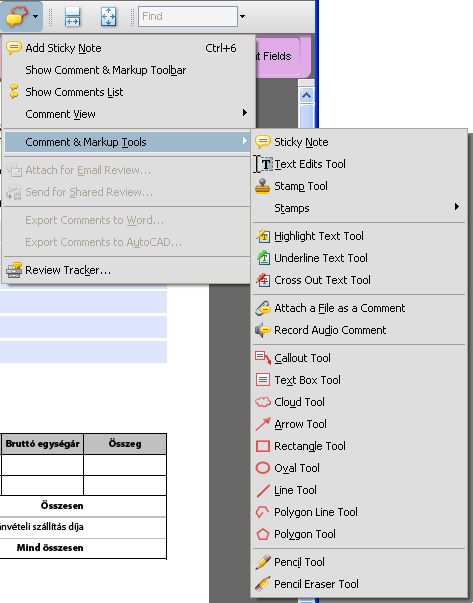Open dropdown arrow next to comment toolbar icon

35,17
